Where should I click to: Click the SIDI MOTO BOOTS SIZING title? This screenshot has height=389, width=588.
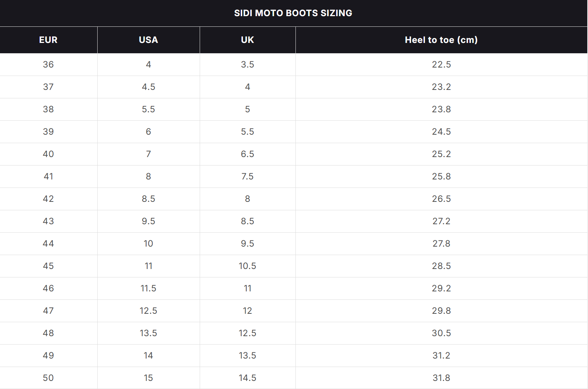tap(293, 13)
